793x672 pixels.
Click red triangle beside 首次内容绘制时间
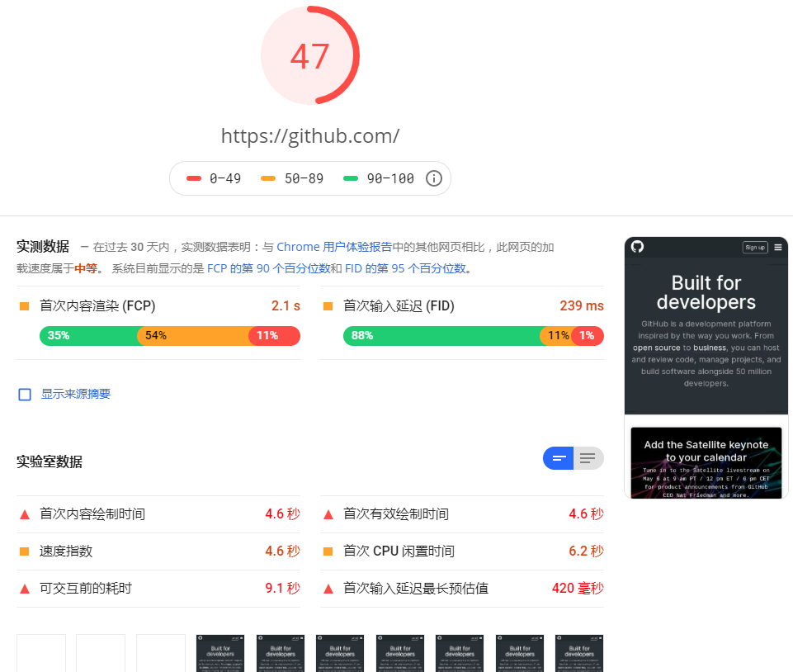(24, 514)
